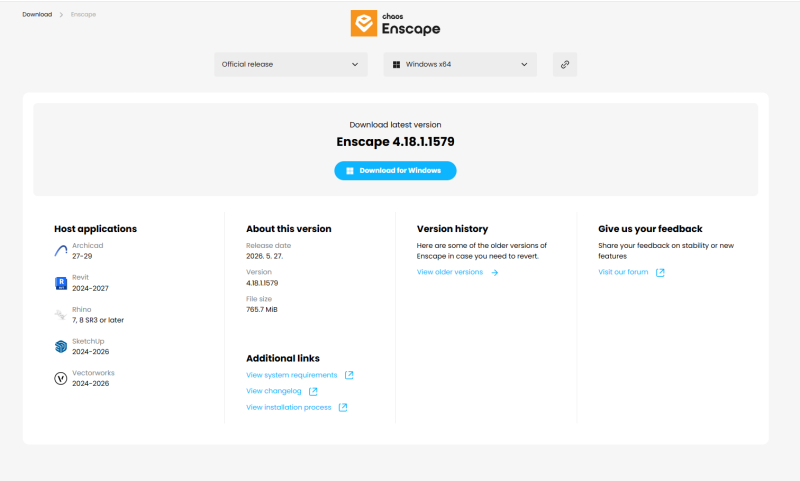
Task: Open Visit our forum link
Action: pyautogui.click(x=623, y=272)
